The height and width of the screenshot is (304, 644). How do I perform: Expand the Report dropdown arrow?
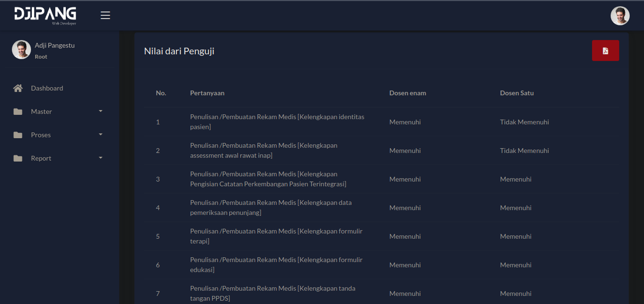101,158
